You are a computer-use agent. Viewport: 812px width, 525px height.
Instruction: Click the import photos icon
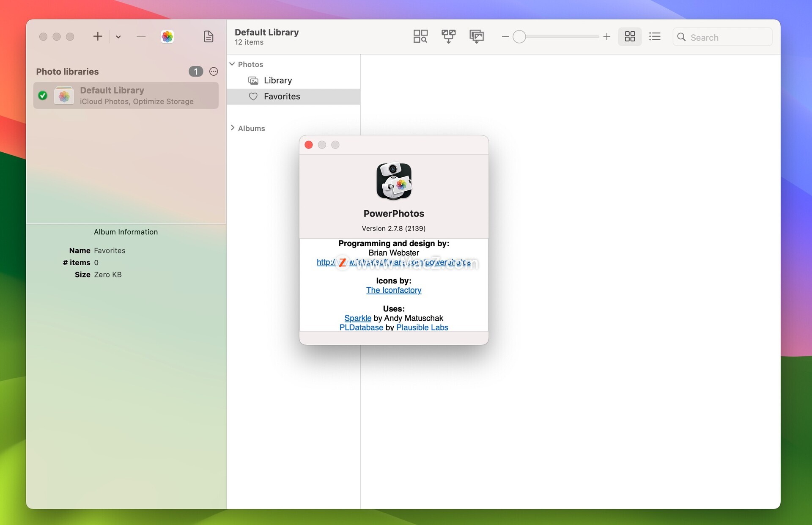[477, 36]
